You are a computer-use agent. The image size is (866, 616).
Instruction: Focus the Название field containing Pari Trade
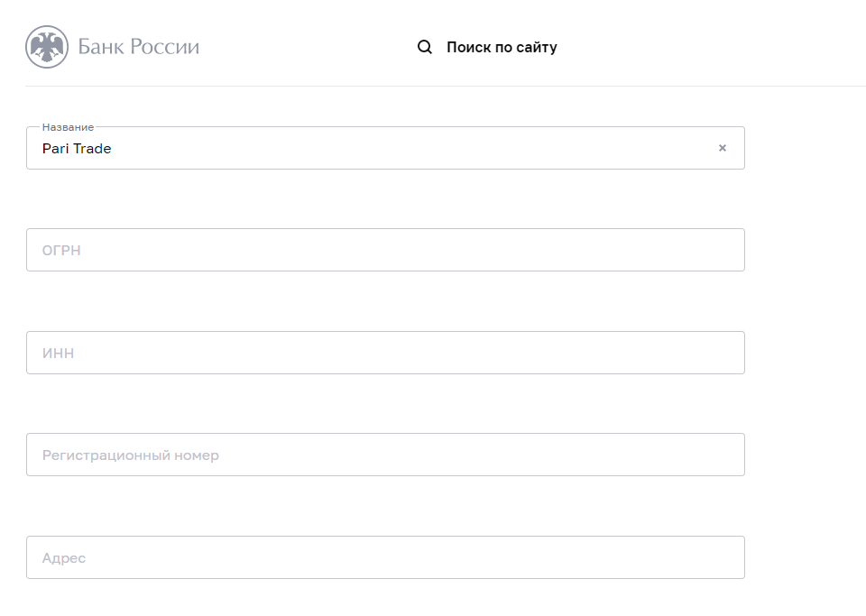[385, 148]
